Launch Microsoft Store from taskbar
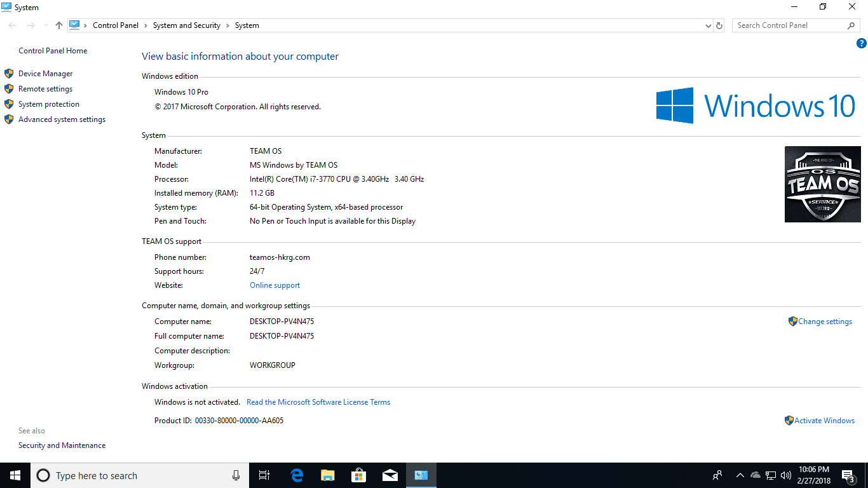Image resolution: width=868 pixels, height=488 pixels. [x=359, y=475]
